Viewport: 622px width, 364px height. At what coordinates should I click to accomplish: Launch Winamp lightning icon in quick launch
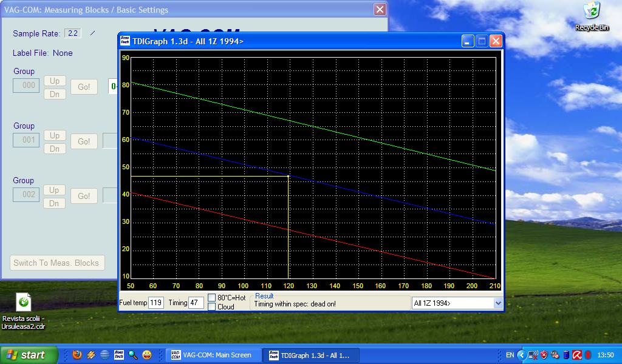pyautogui.click(x=91, y=355)
